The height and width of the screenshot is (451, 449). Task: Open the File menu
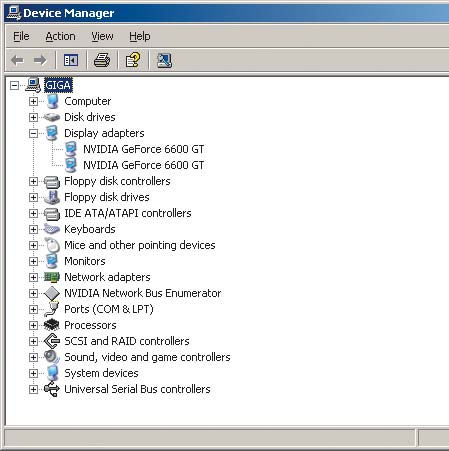[21, 36]
